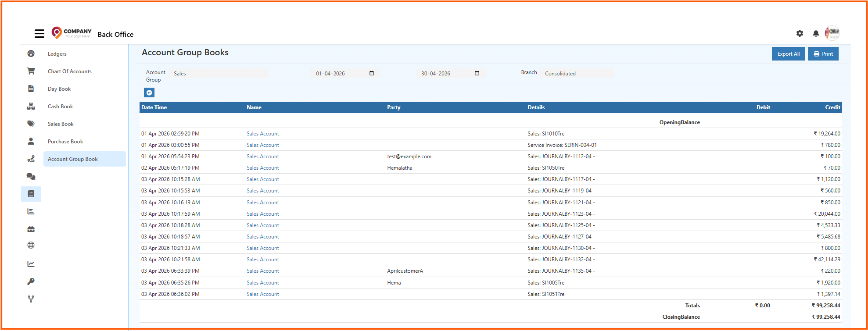
Task: Open the Account Group dropdown showing Sales
Action: [x=219, y=74]
